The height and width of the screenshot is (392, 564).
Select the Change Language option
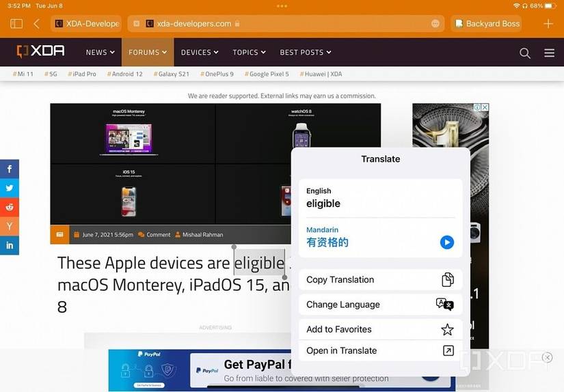380,305
